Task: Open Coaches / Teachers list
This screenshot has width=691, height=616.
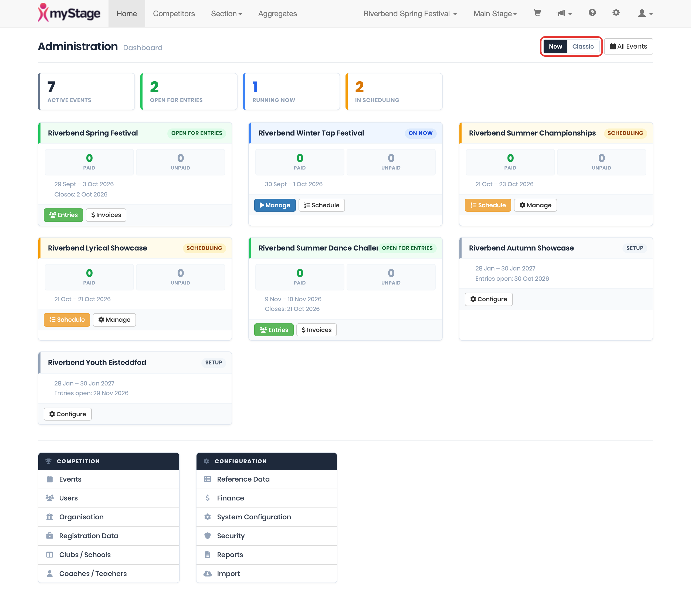Action: click(x=109, y=574)
